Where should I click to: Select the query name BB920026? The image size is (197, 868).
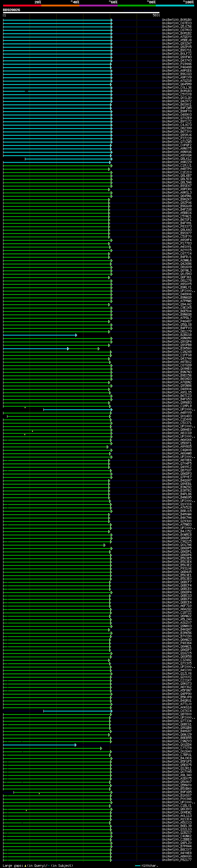point(11,10)
